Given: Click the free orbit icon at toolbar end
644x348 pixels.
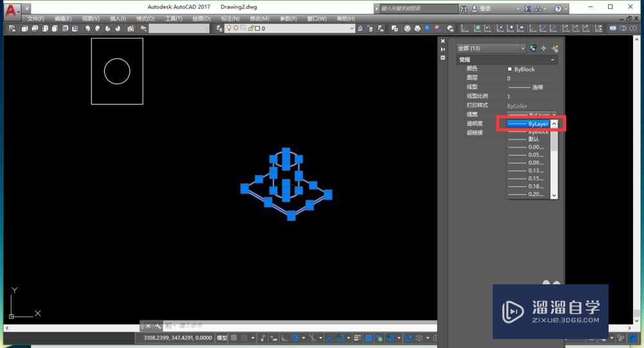Looking at the screenshot, I should coord(633,28).
